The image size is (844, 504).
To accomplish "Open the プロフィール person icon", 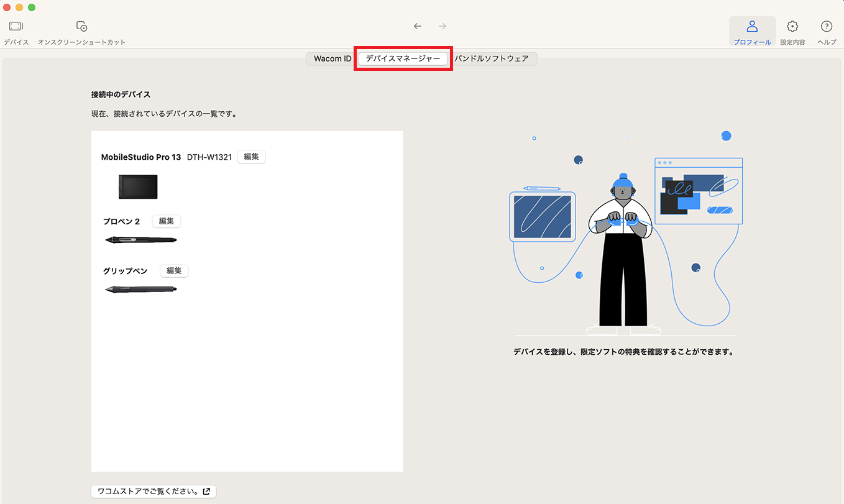I will (x=752, y=32).
